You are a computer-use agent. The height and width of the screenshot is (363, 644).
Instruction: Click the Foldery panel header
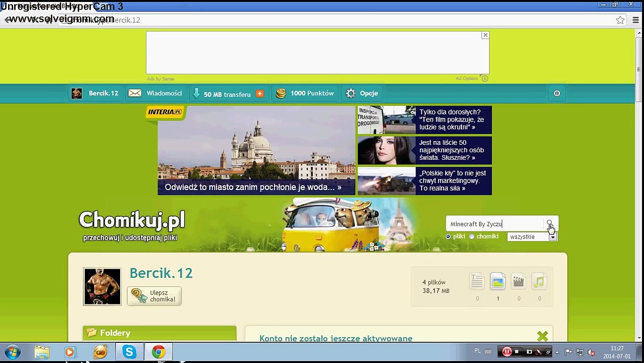pos(159,333)
